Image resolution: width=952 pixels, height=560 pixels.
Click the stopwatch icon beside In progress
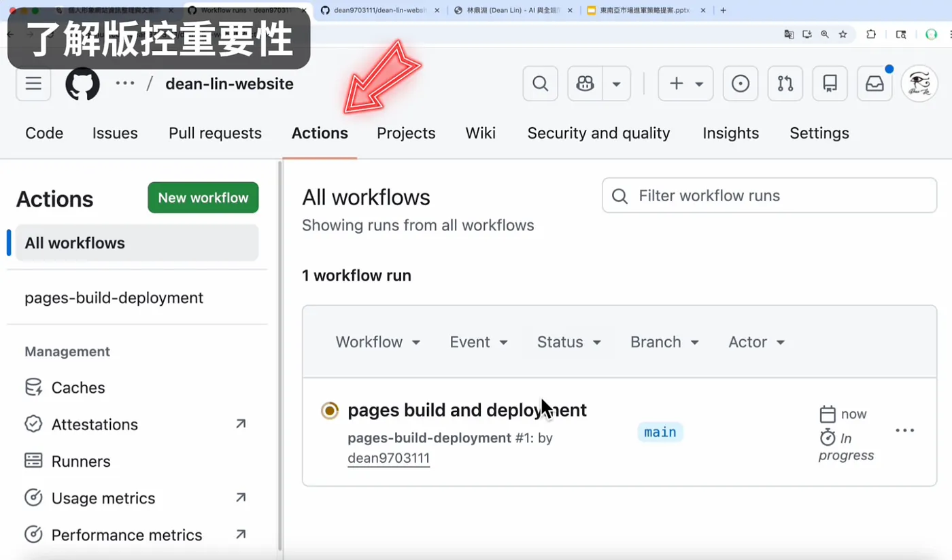coord(827,436)
